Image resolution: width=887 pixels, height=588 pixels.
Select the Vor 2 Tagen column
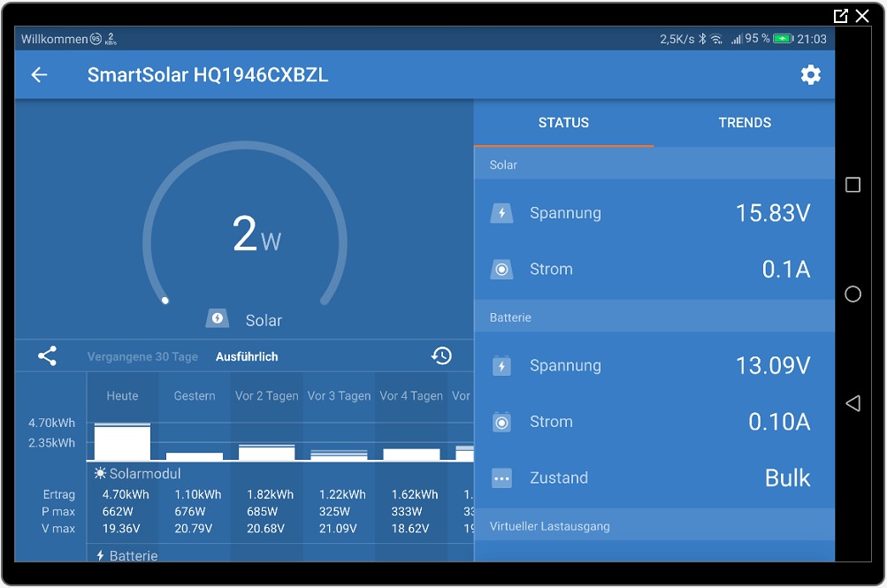click(x=266, y=396)
